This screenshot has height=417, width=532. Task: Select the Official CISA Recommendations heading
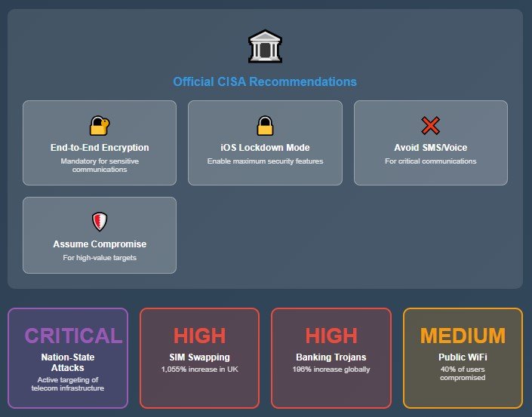[x=265, y=81]
